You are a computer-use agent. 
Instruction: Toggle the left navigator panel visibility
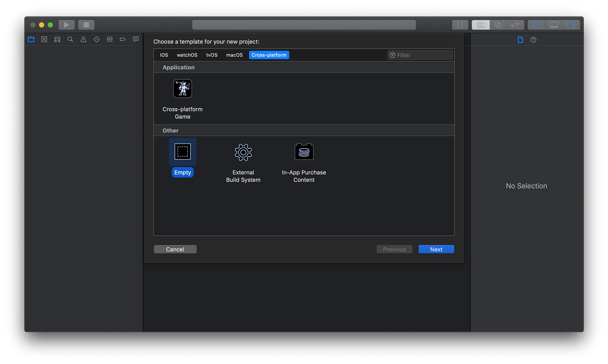[537, 24]
